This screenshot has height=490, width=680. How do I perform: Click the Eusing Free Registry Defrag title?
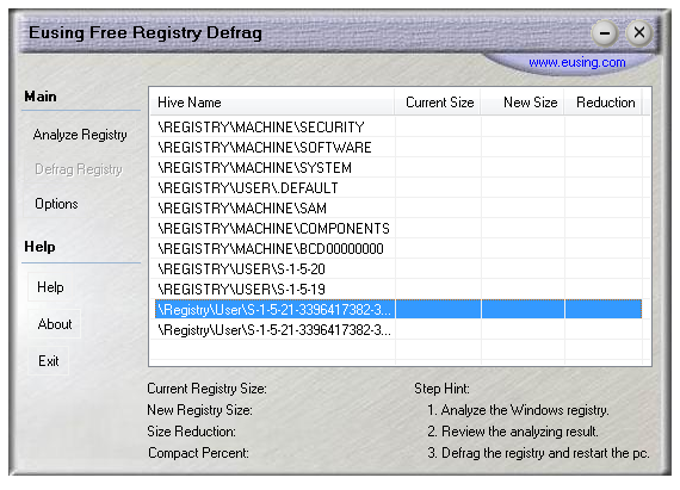click(145, 33)
